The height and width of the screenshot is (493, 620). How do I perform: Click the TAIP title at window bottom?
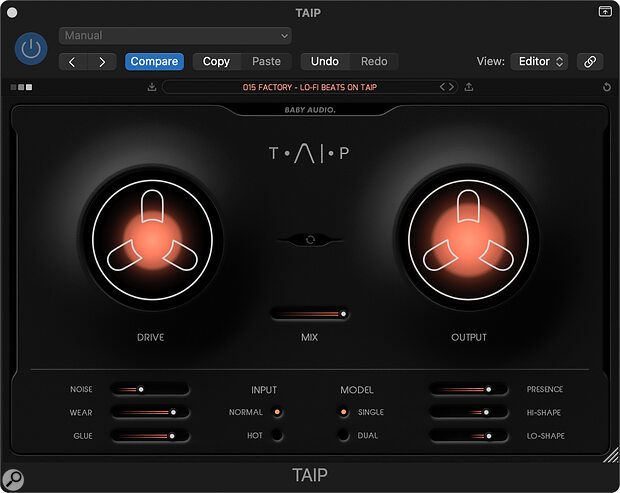[310, 475]
